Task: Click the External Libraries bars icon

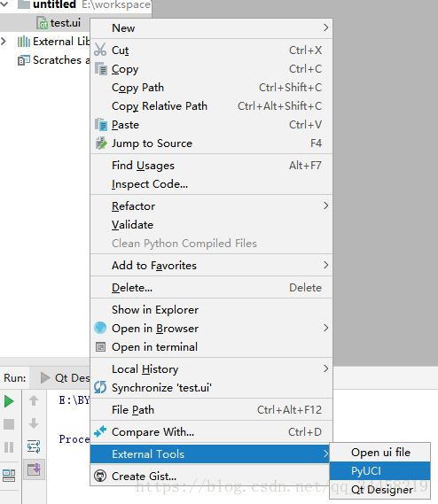Action: click(23, 42)
